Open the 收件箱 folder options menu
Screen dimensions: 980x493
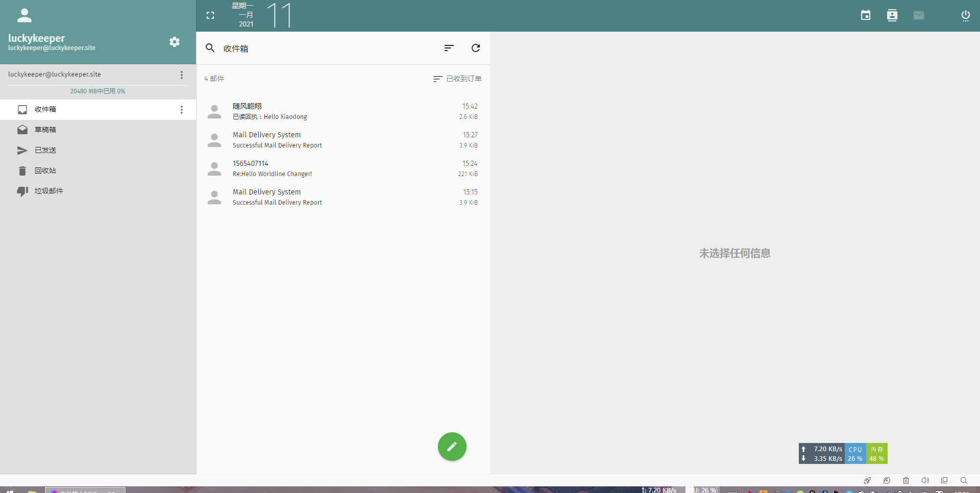click(182, 110)
